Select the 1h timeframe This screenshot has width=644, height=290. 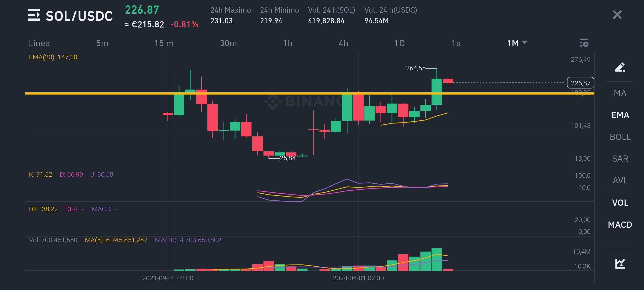pyautogui.click(x=288, y=43)
